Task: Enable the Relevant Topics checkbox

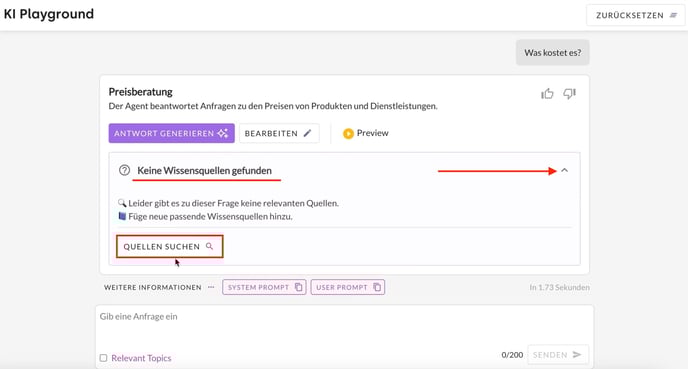Action: tap(104, 358)
